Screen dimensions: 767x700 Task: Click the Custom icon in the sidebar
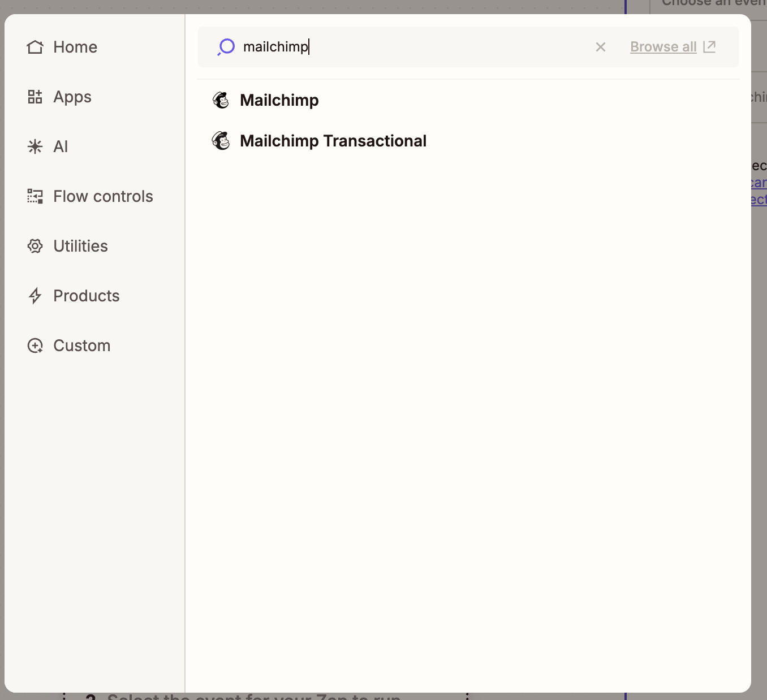tap(35, 345)
